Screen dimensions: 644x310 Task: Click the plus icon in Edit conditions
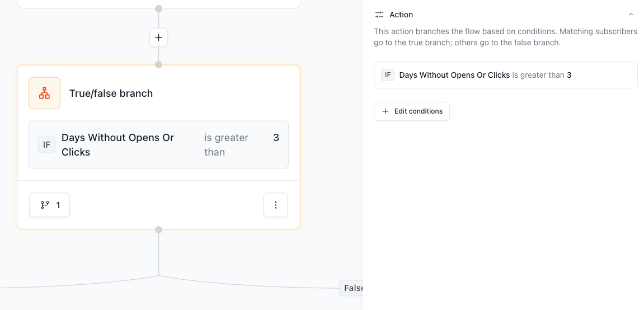coord(385,111)
